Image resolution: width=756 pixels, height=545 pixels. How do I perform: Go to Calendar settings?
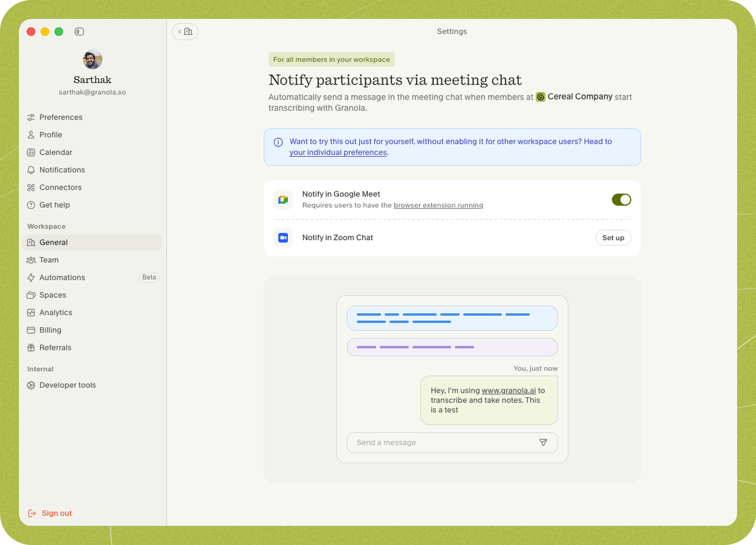[92, 152]
